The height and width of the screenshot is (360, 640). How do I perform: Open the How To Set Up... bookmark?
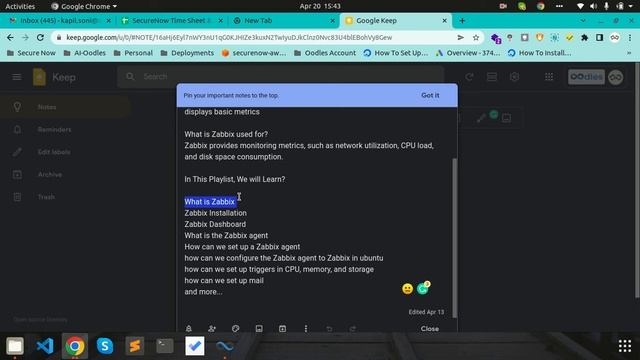(396, 53)
